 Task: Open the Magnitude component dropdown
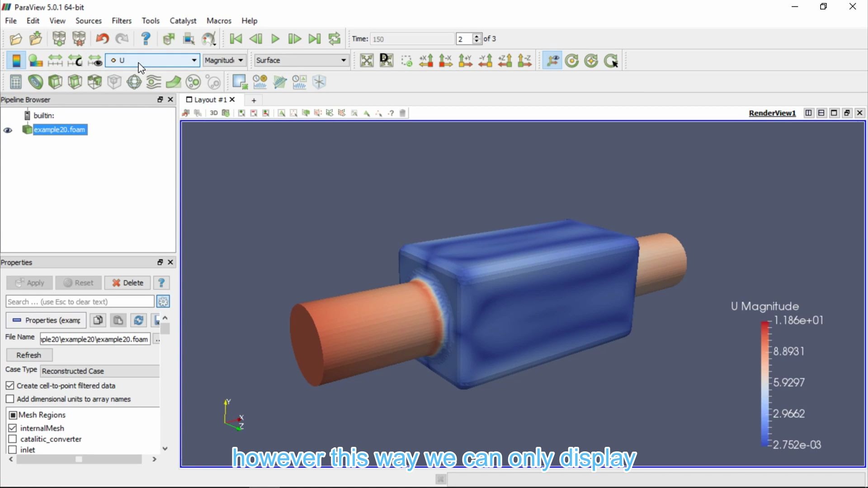click(224, 60)
